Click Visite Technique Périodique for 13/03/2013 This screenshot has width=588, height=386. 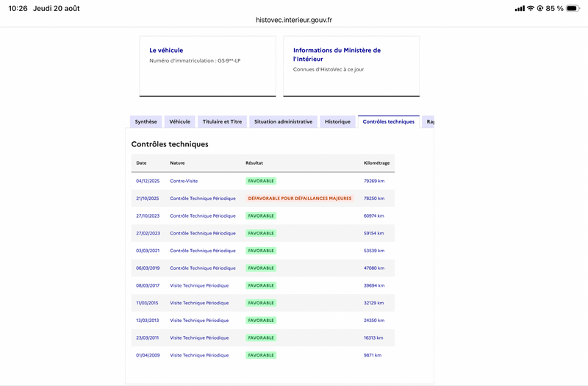pos(199,321)
